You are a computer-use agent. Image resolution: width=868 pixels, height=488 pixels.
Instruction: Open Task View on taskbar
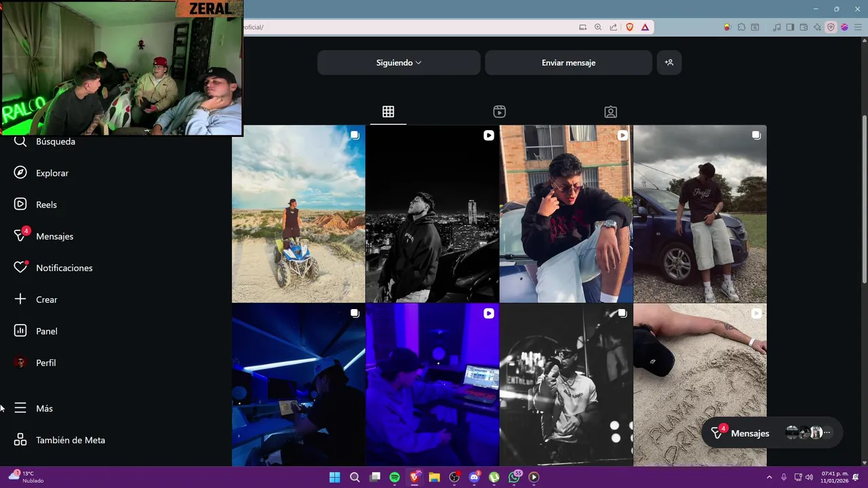coord(375,477)
